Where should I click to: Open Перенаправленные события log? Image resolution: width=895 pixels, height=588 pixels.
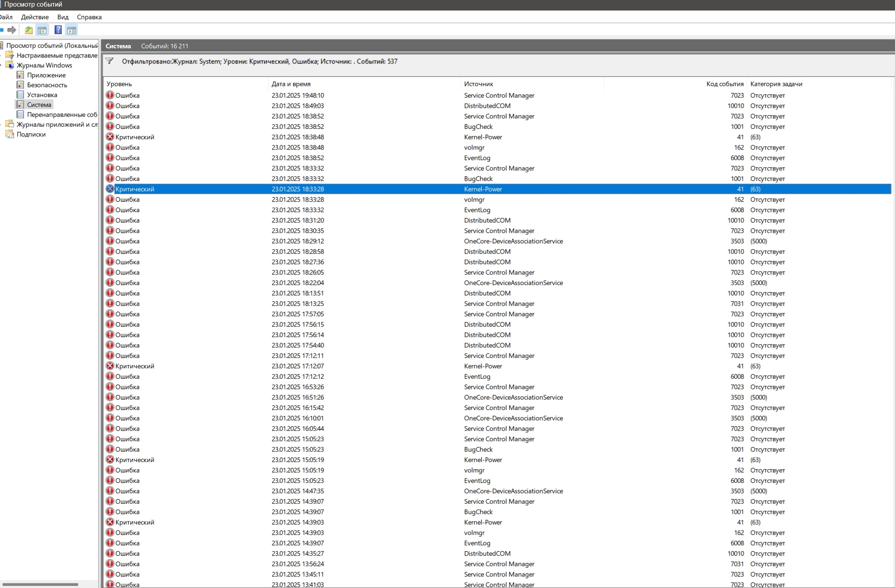tap(62, 114)
